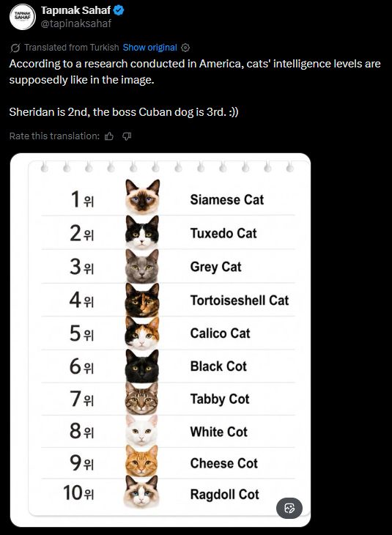Click the Black Cot label text
The image size is (392, 535).
pyautogui.click(x=218, y=366)
